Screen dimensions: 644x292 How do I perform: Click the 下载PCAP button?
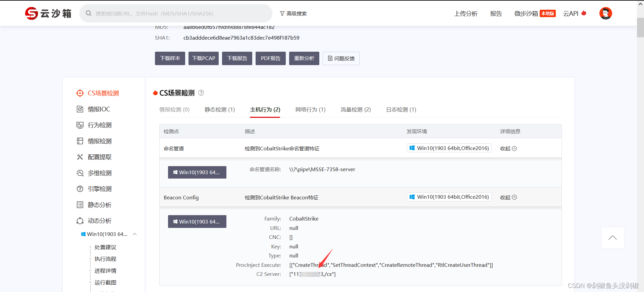tap(204, 58)
